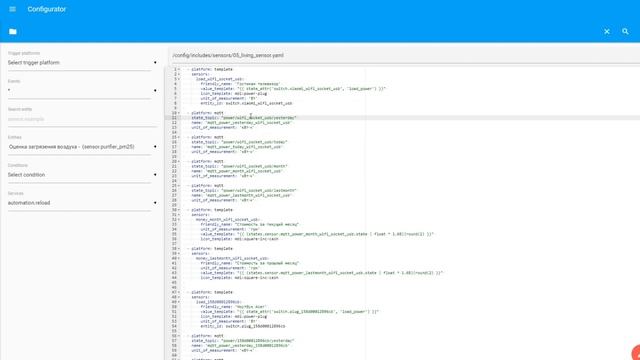Click state_topic ending /yesterday on line 57
This screenshot has height=360, width=640.
tap(243, 341)
